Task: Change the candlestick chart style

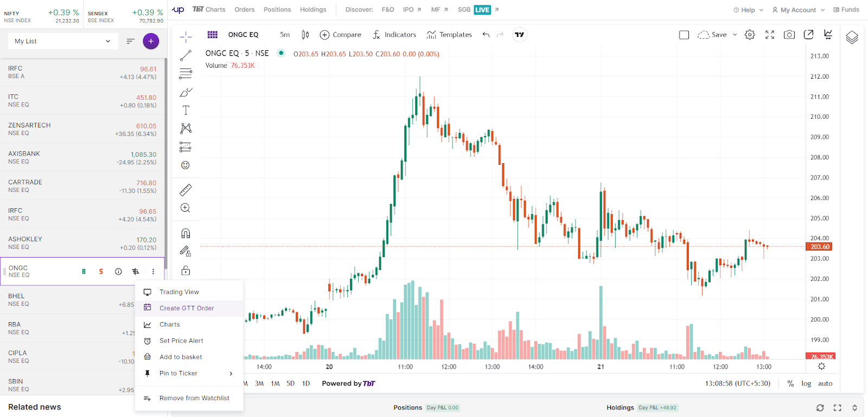Action: coord(305,35)
